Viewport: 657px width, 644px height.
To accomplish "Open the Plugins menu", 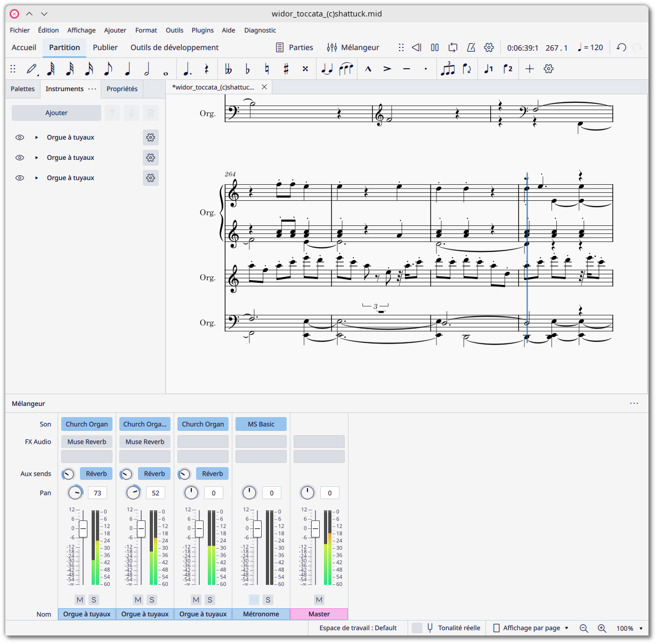I will point(202,30).
